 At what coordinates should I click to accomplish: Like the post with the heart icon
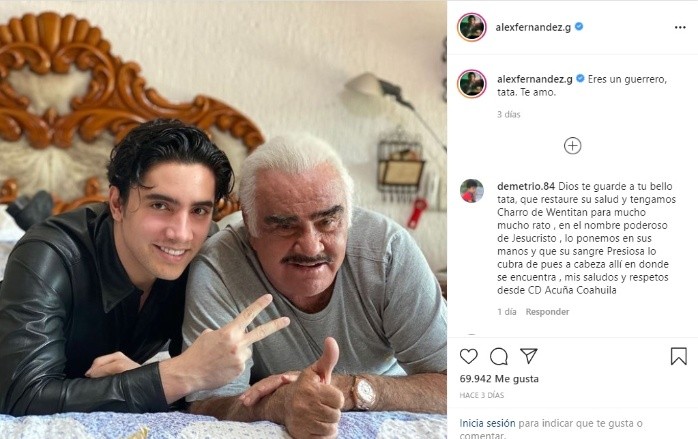468,356
